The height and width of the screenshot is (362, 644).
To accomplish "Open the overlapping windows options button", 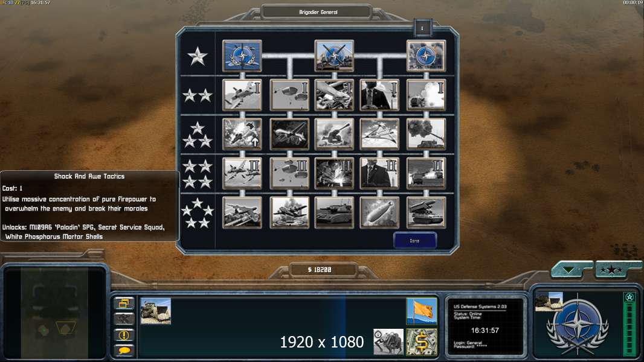I will pyautogui.click(x=124, y=303).
